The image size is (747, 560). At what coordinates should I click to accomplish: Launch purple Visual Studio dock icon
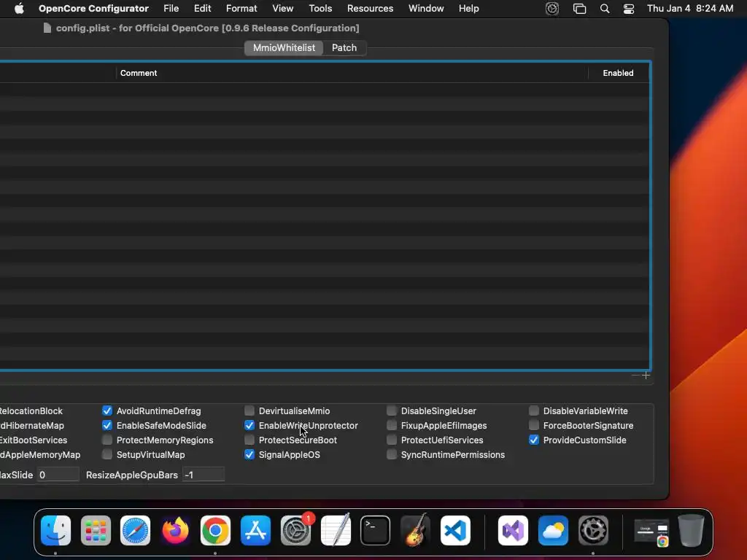513,530
